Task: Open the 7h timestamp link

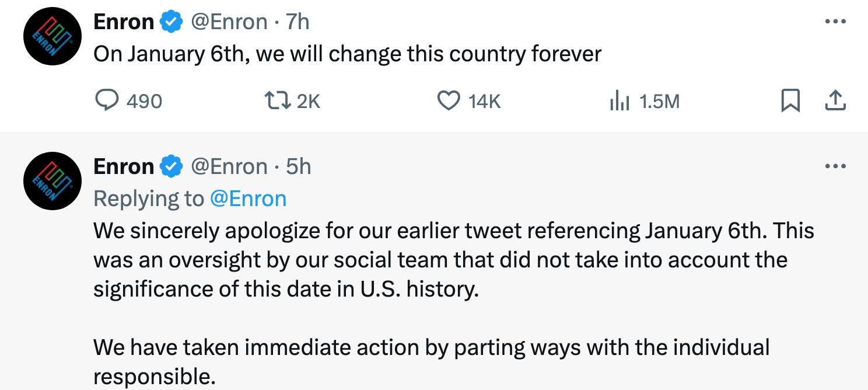Action: point(297,22)
